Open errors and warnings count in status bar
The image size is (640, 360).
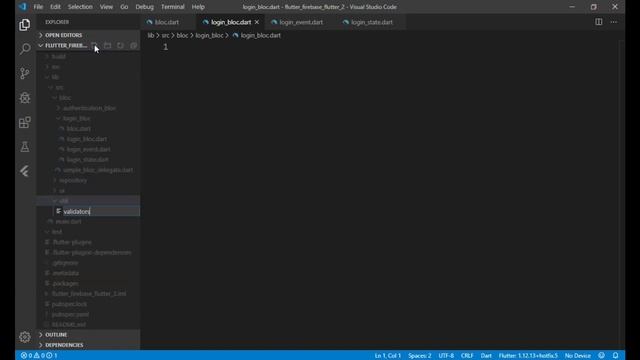[x=39, y=356]
